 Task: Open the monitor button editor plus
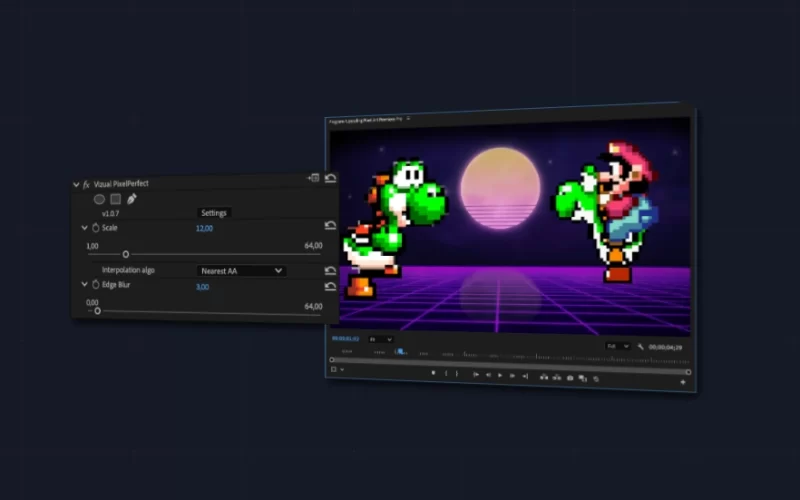click(x=683, y=382)
